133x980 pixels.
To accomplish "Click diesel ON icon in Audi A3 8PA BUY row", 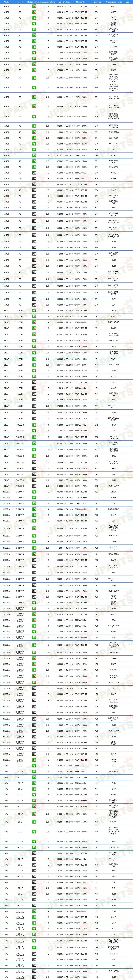I will [x=34, y=305].
